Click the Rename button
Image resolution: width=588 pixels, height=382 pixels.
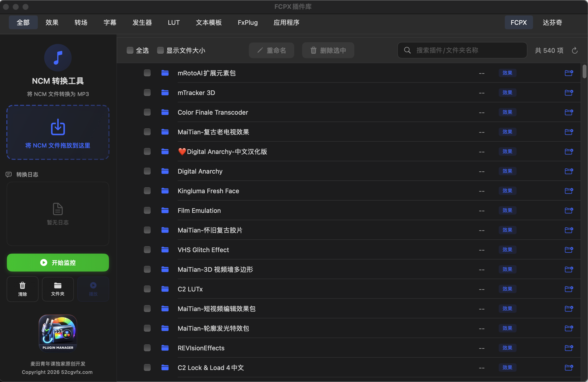point(271,50)
